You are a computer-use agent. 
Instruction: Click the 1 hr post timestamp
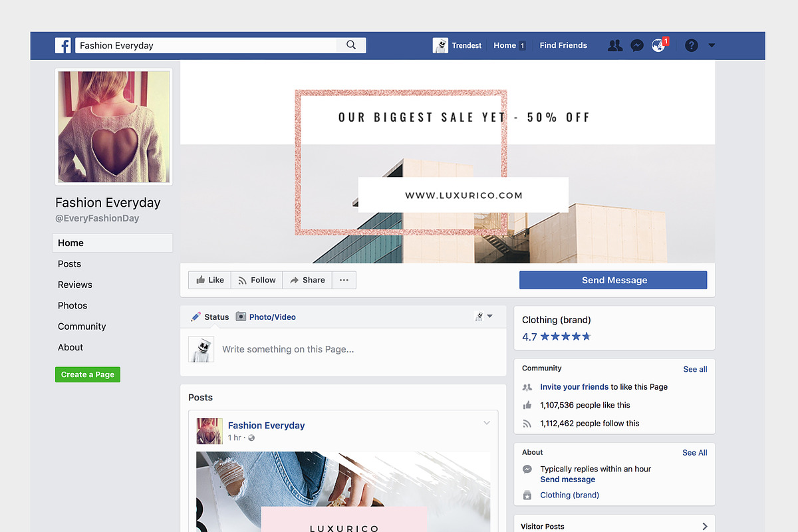click(x=235, y=438)
